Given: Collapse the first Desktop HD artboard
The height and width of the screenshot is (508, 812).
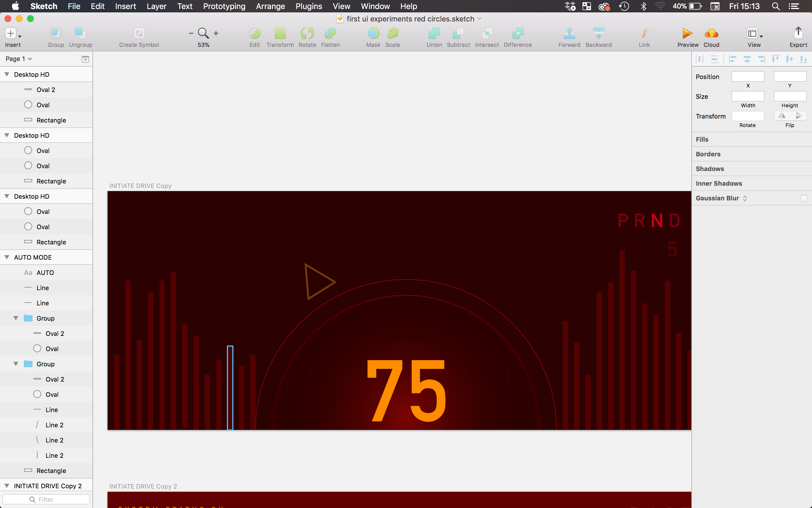Looking at the screenshot, I should click(7, 75).
